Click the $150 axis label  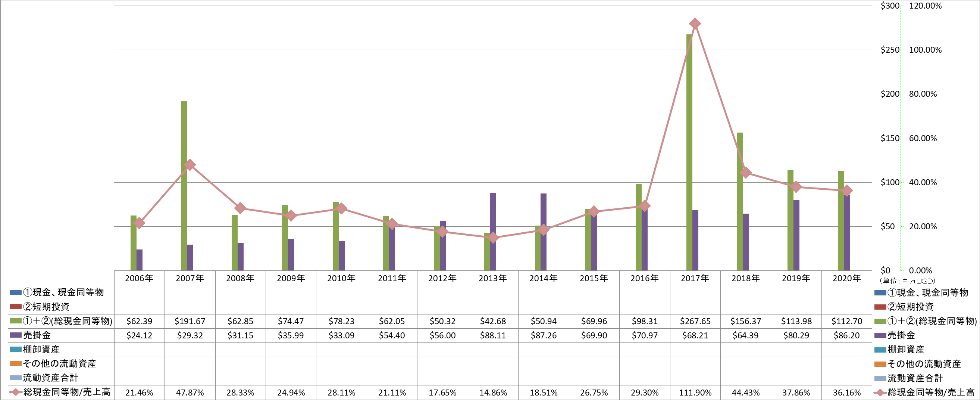[890, 138]
